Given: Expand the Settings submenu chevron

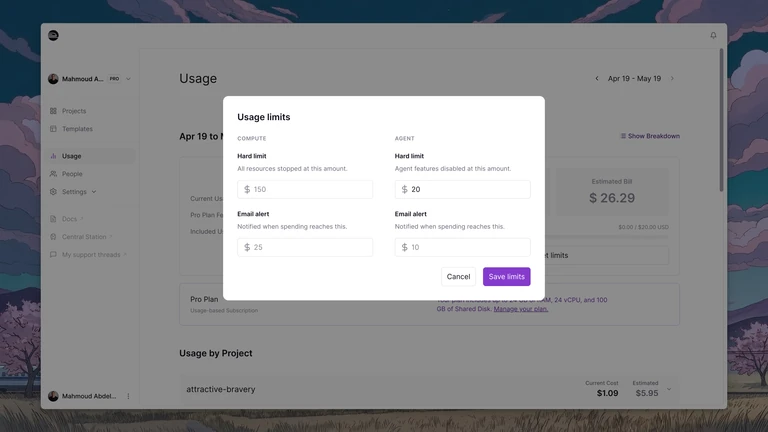Looking at the screenshot, I should (x=94, y=192).
